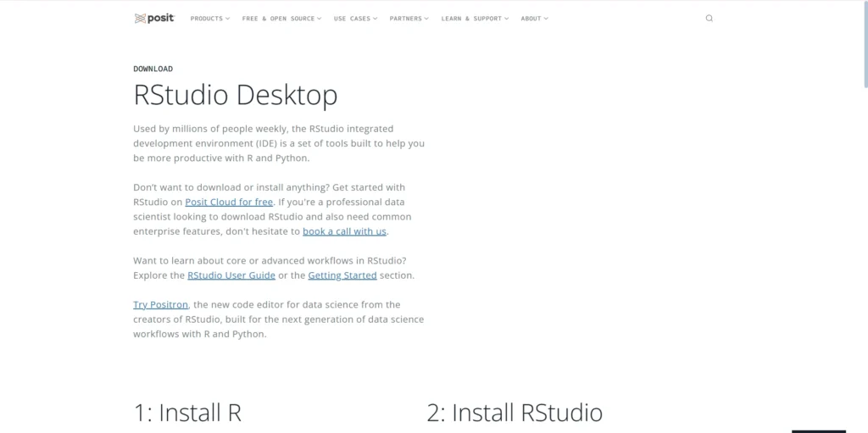
Task: Click the 1: Install R heading
Action: (187, 413)
